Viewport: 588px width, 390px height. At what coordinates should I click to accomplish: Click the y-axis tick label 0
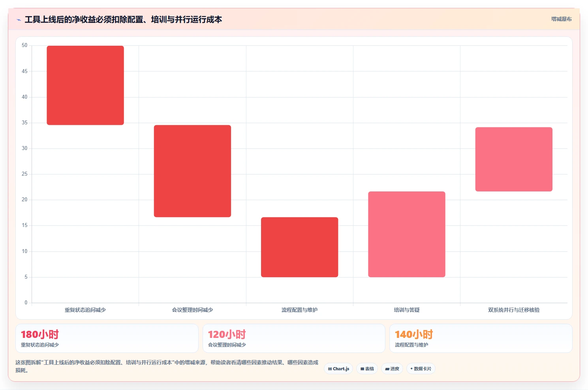click(x=26, y=303)
